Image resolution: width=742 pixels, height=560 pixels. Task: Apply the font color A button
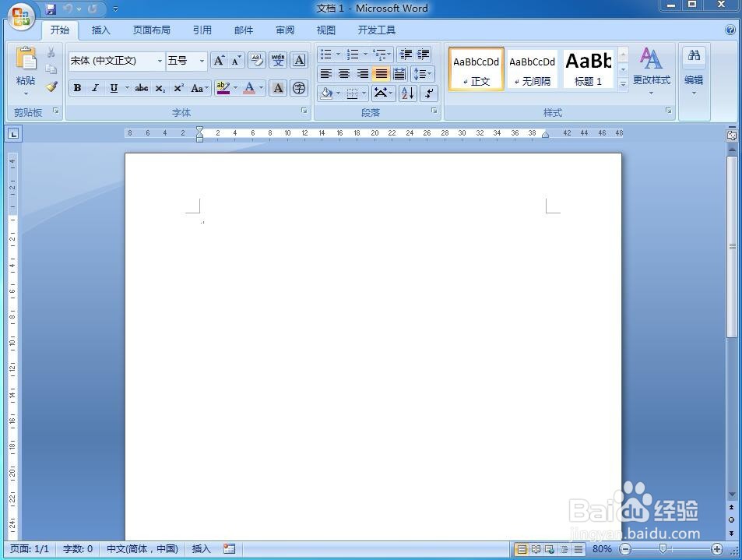[249, 88]
